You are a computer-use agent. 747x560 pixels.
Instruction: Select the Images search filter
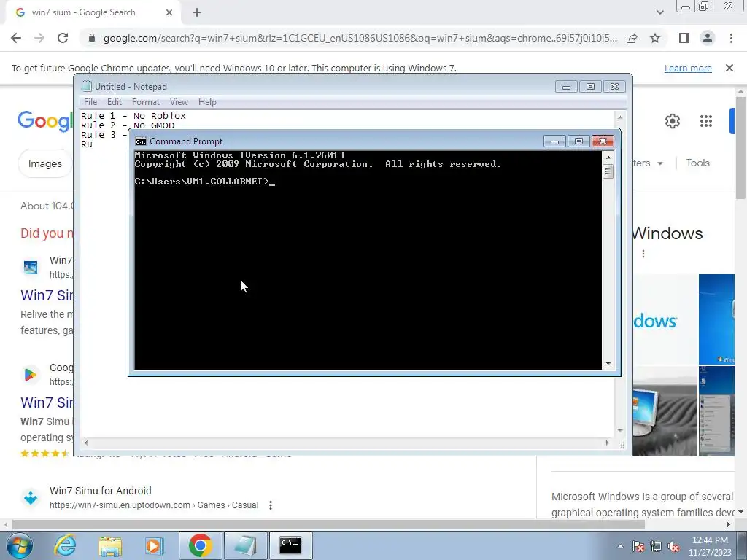pyautogui.click(x=44, y=163)
